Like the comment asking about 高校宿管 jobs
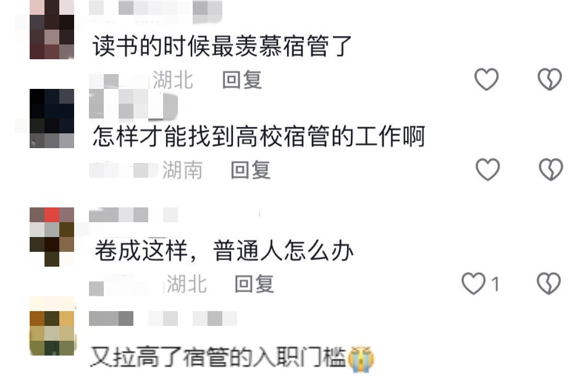 [487, 169]
